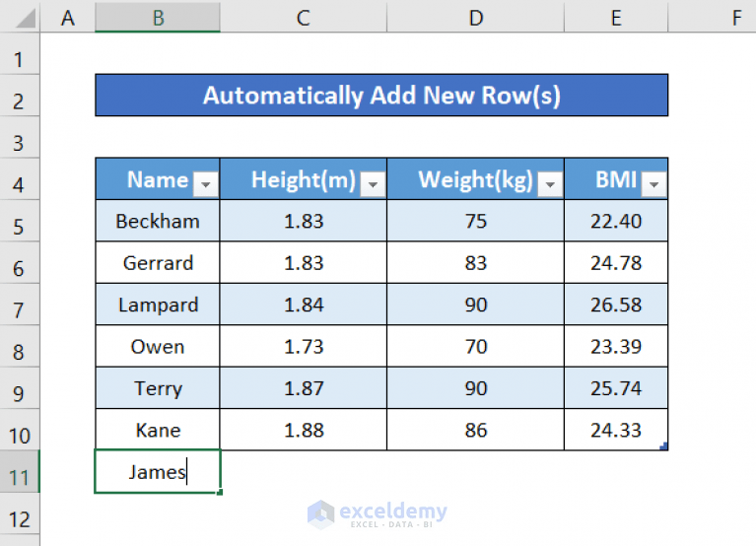Select the cell containing 'Kane'
This screenshot has width=756, height=546.
[158, 430]
